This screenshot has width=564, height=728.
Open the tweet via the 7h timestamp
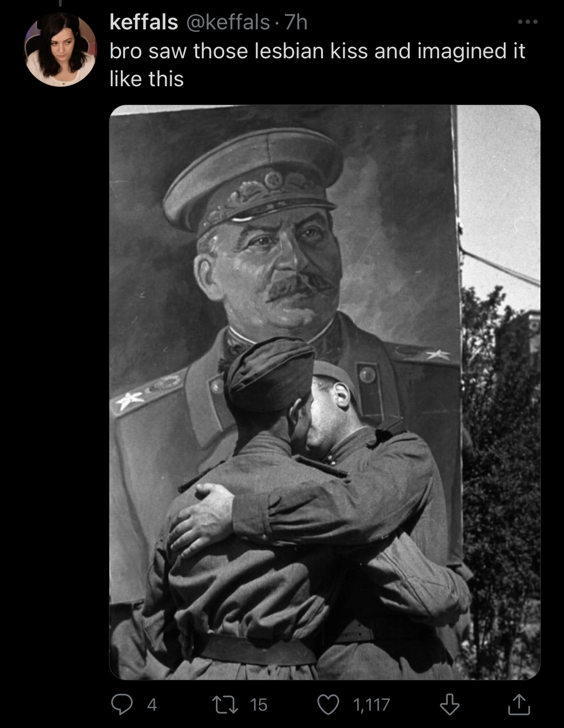[x=296, y=22]
